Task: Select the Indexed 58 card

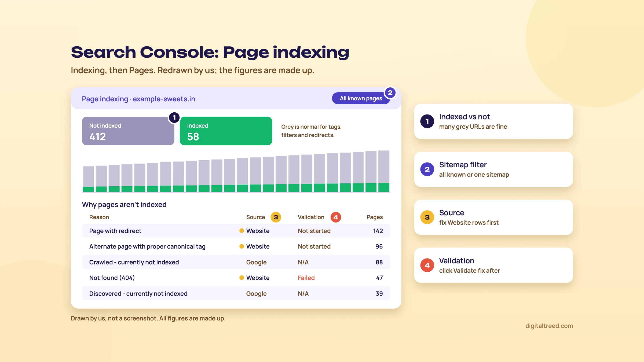Action: pyautogui.click(x=226, y=131)
